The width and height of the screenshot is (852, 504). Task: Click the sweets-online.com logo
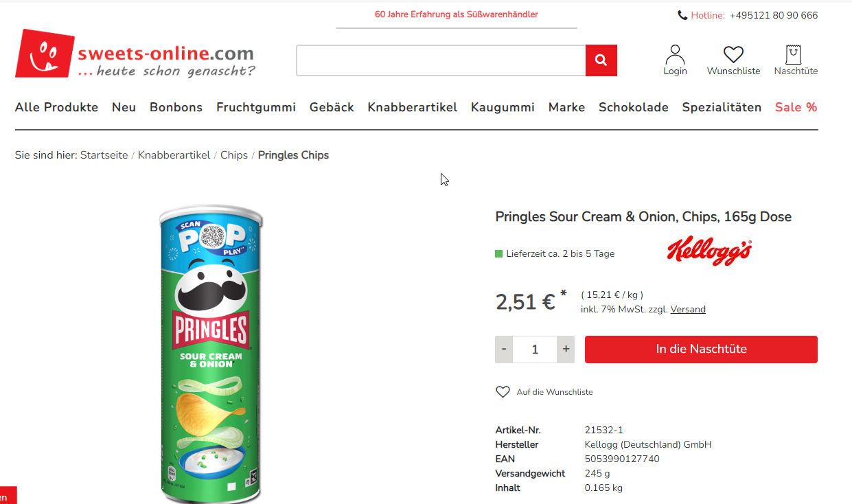(135, 54)
